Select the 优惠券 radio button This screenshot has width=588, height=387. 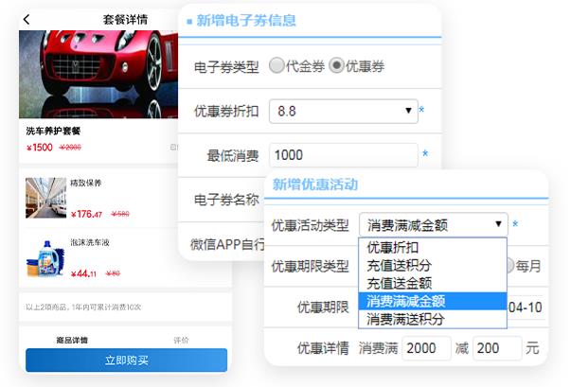336,65
